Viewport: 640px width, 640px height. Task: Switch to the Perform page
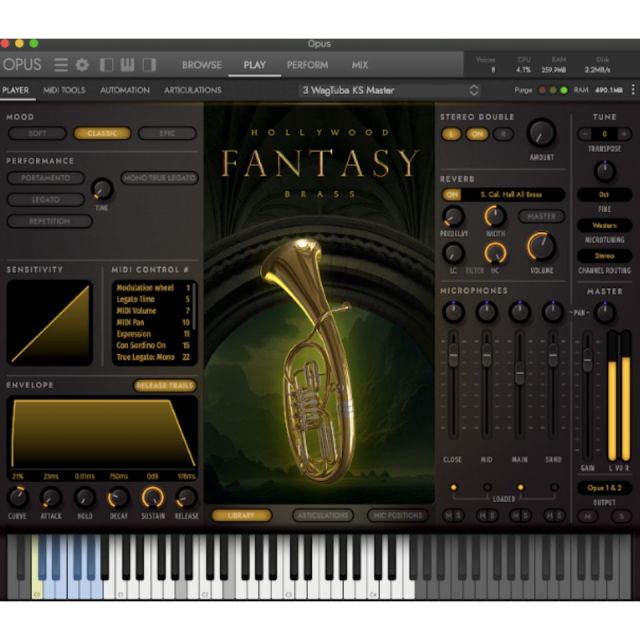[x=307, y=65]
